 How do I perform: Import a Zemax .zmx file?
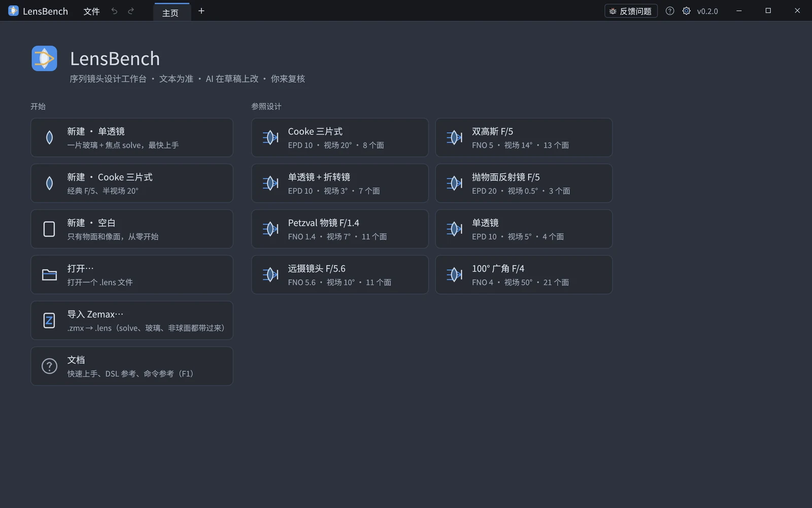(132, 321)
